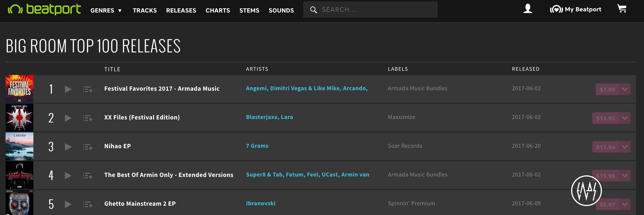The image size is (644, 215).
Task: Open My Beatport page
Action: [x=576, y=10]
